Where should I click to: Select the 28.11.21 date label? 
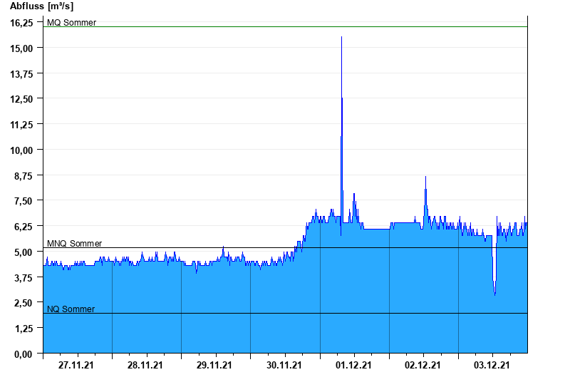click(x=145, y=365)
